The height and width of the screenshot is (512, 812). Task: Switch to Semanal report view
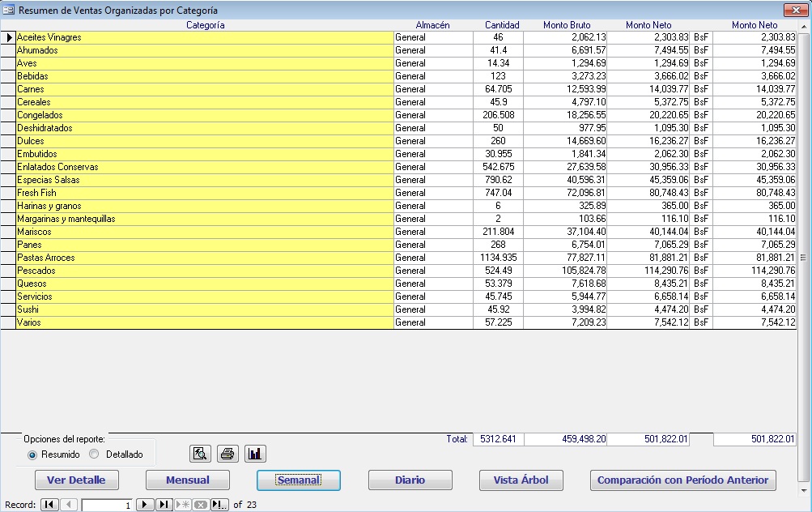[x=299, y=480]
